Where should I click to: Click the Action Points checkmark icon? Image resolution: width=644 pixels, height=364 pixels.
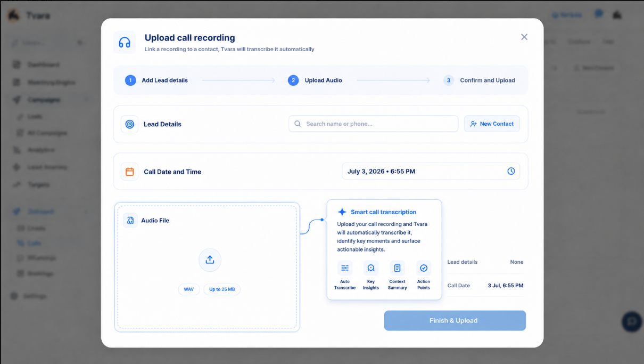[x=424, y=268]
